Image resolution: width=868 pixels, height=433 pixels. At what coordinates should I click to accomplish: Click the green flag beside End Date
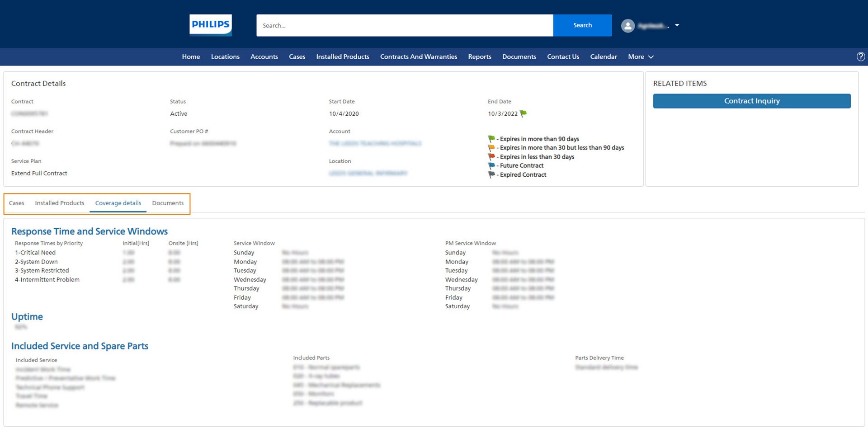point(524,113)
